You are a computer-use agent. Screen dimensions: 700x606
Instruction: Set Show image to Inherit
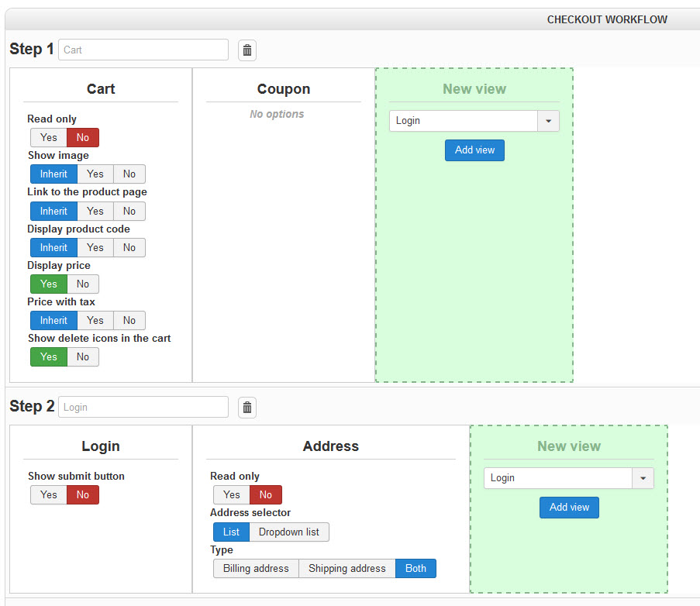tap(53, 174)
